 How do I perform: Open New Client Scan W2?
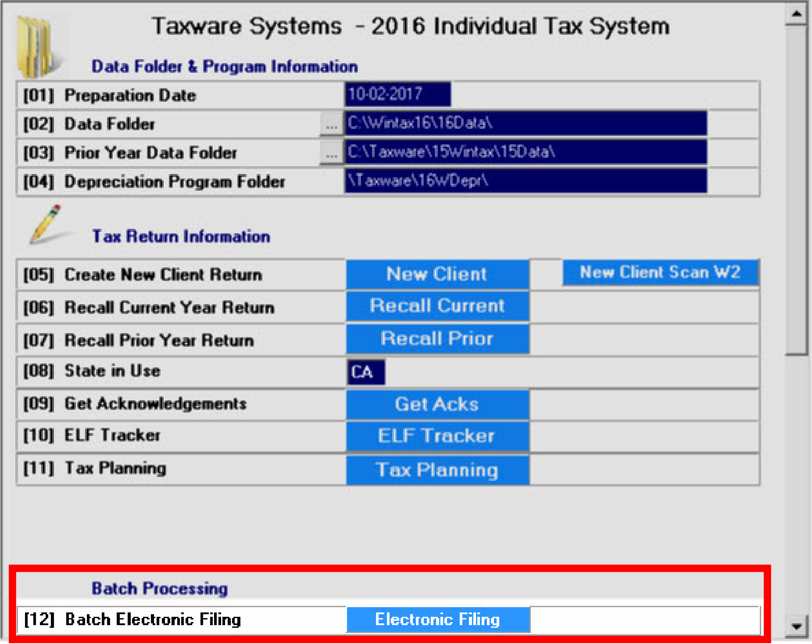tap(661, 273)
